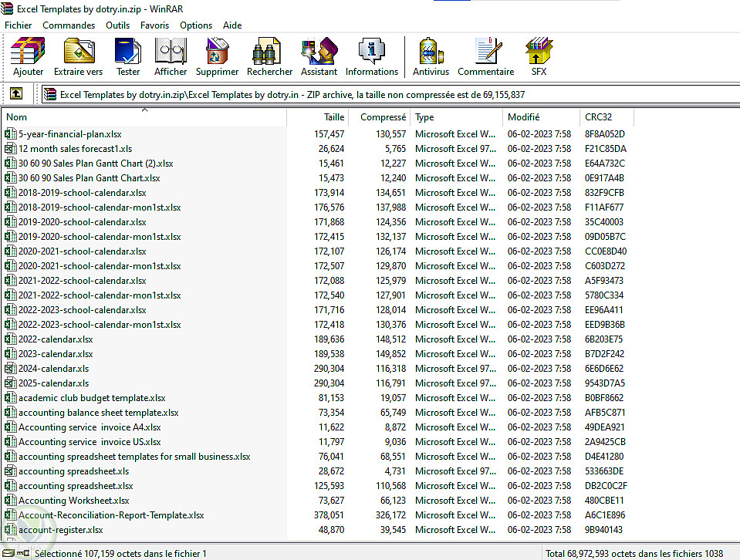The height and width of the screenshot is (560, 740).
Task: Click the Extraire vers toolbar icon
Action: [x=79, y=51]
